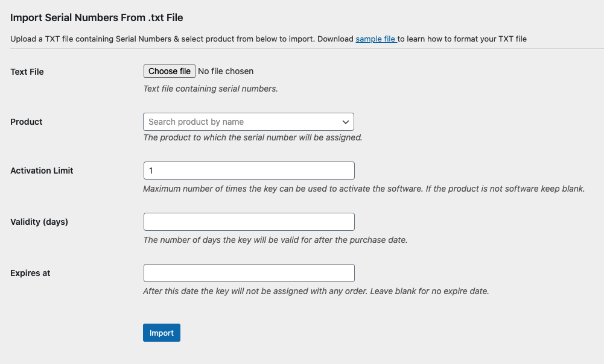
Task: Open the sample file link
Action: coord(376,39)
